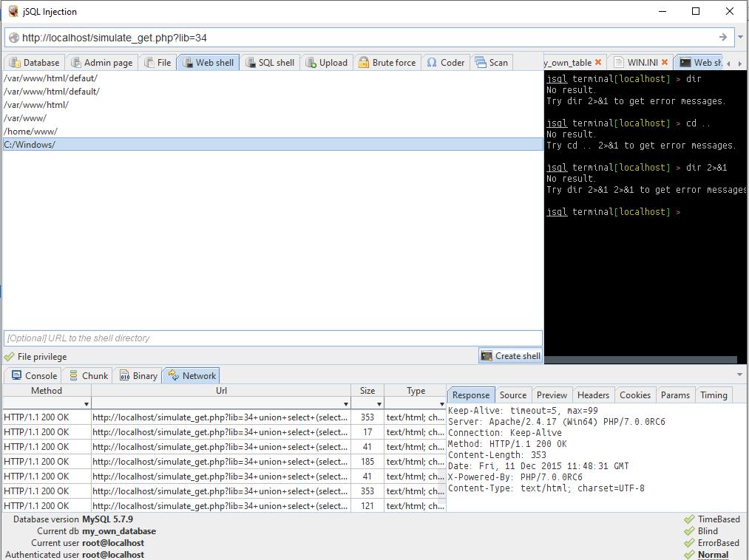Expand the URL bar options dropdown
This screenshot has height=560, width=749.
click(x=740, y=37)
